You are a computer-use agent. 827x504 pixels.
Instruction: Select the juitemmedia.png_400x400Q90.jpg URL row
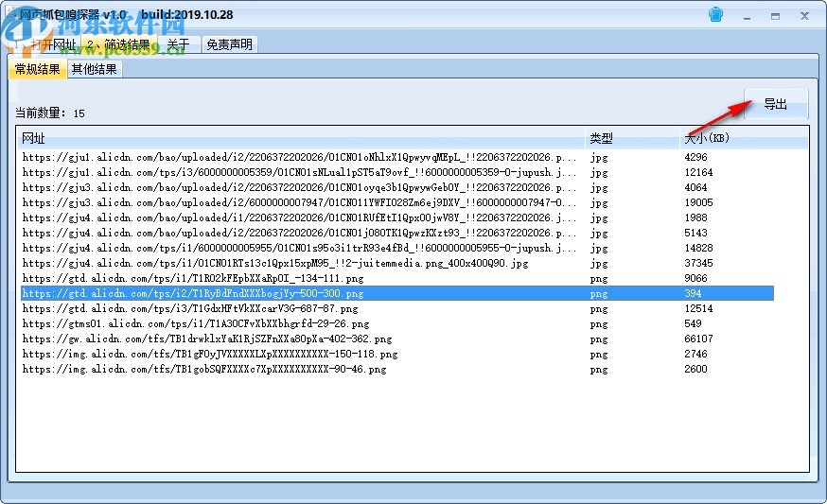[397, 263]
